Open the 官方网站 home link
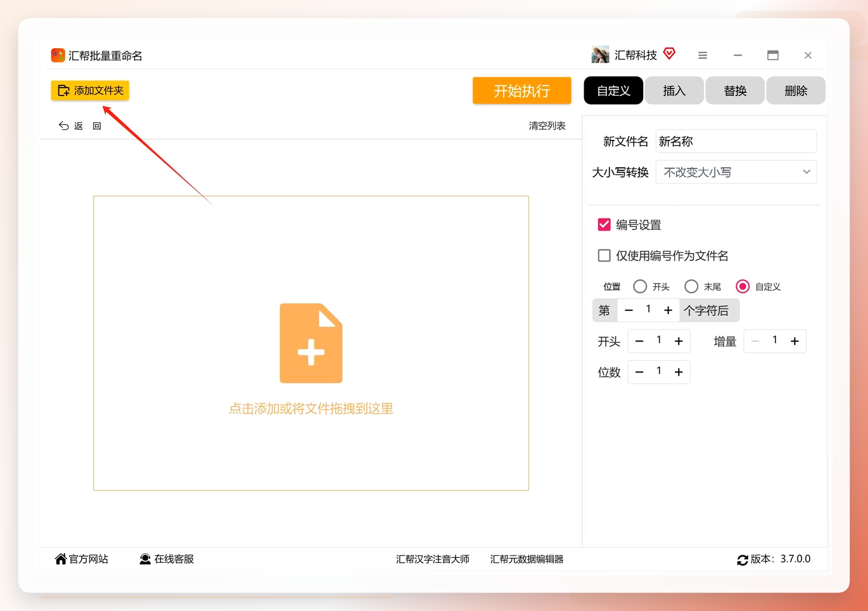Image resolution: width=868 pixels, height=611 pixels. tap(82, 559)
